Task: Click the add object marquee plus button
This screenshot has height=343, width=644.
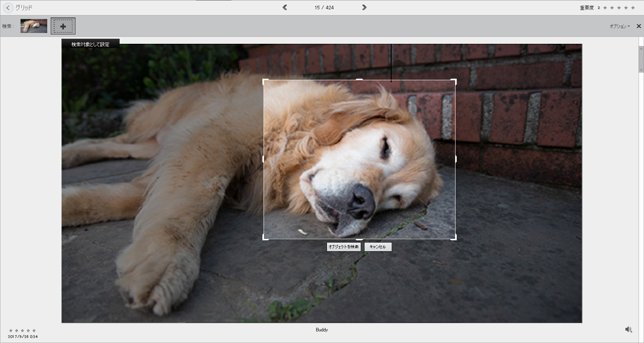Action: click(x=63, y=26)
